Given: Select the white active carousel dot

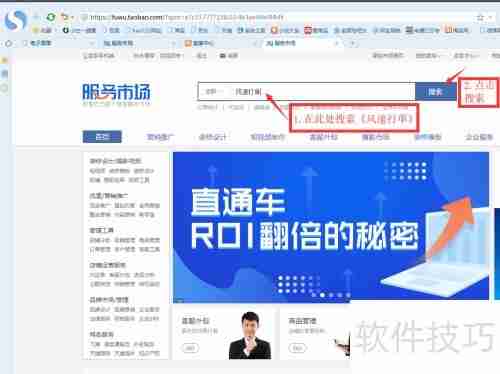Looking at the screenshot, I should (x=322, y=295).
